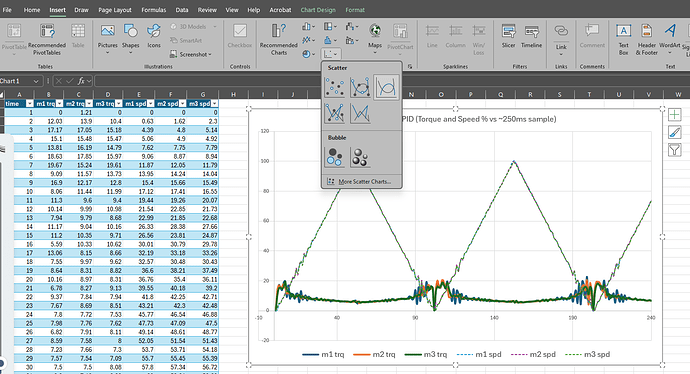Select the 3-D Bubble chart icon
Screen dimensions: 690x374
tap(360, 157)
